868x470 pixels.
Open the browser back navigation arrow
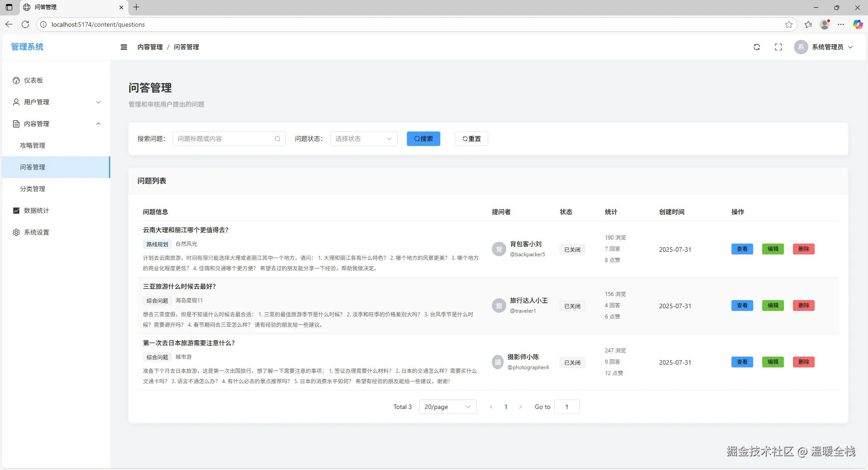(x=9, y=24)
